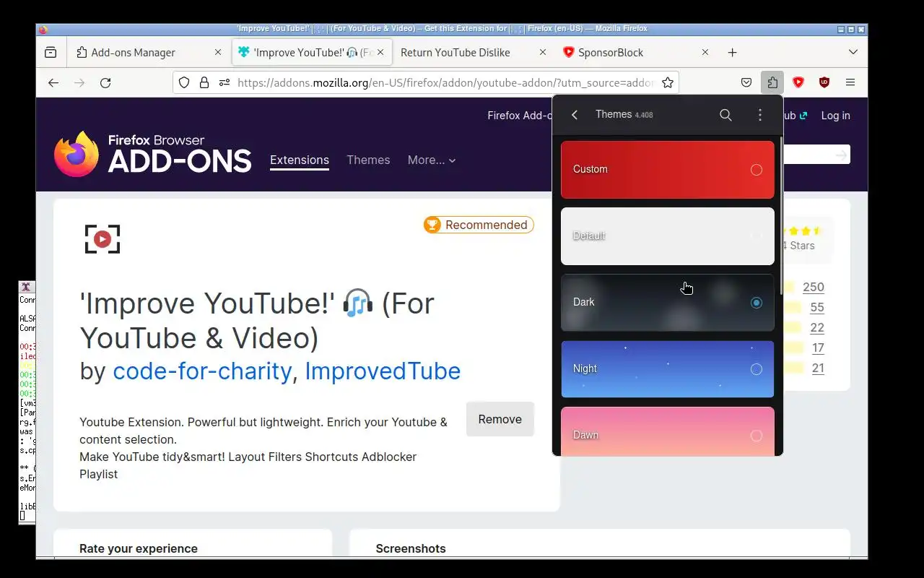Select the Custom theme radio button
924x578 pixels.
[x=757, y=170]
